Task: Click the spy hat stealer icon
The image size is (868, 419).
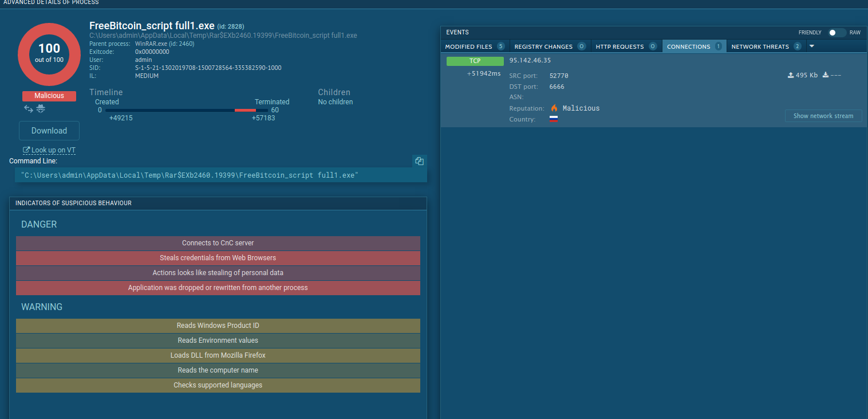Action: (41, 108)
